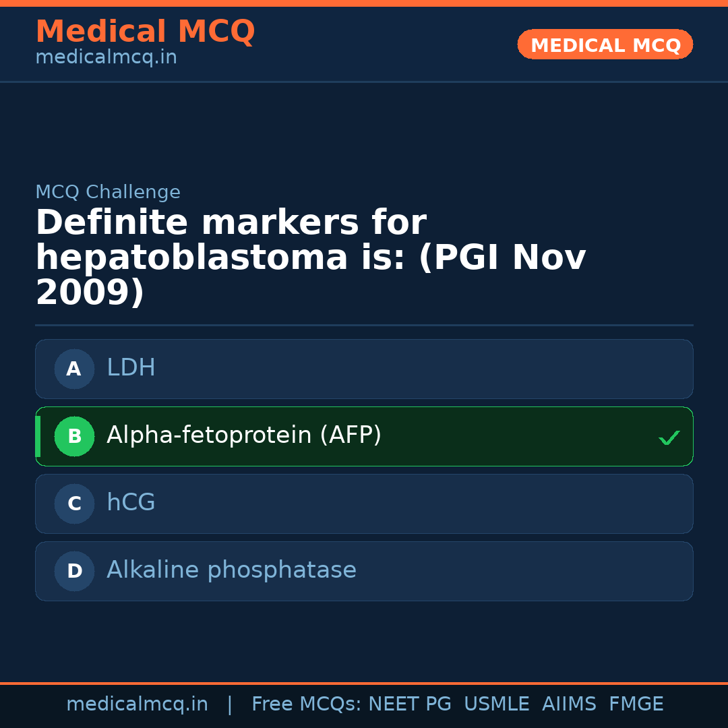Choose the Alkaline phosphatase answer
The width and height of the screenshot is (728, 728).
231,570
